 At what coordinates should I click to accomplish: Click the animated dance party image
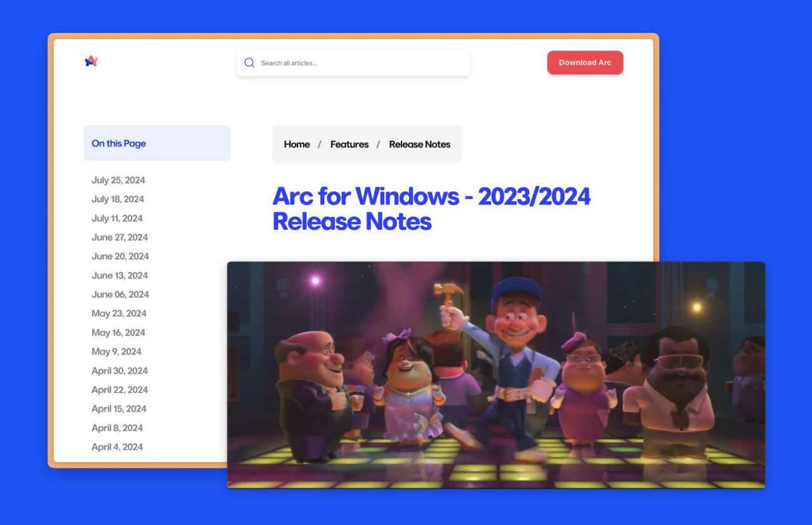[495, 375]
